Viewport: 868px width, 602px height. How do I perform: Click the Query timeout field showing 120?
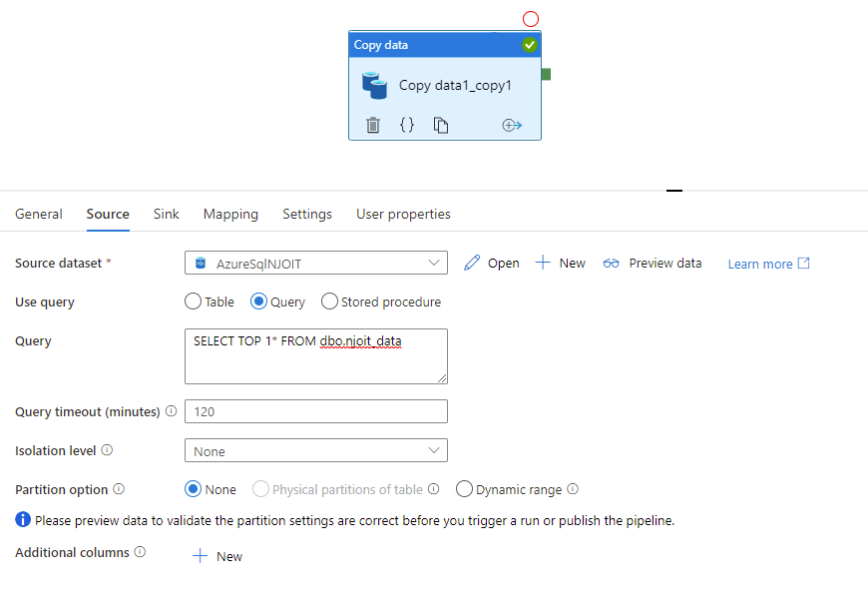pyautogui.click(x=316, y=411)
